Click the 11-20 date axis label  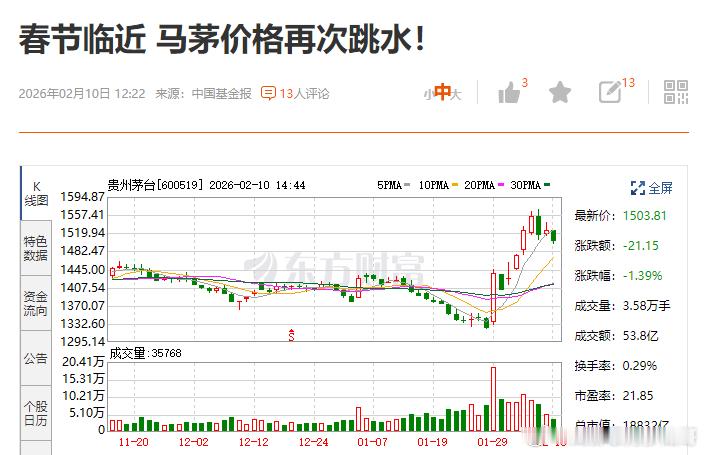(x=134, y=442)
